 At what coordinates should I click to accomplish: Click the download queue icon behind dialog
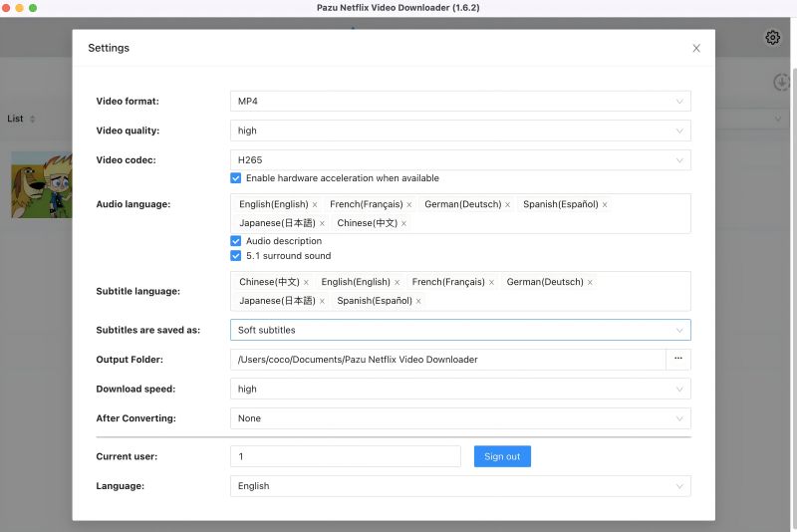(781, 82)
